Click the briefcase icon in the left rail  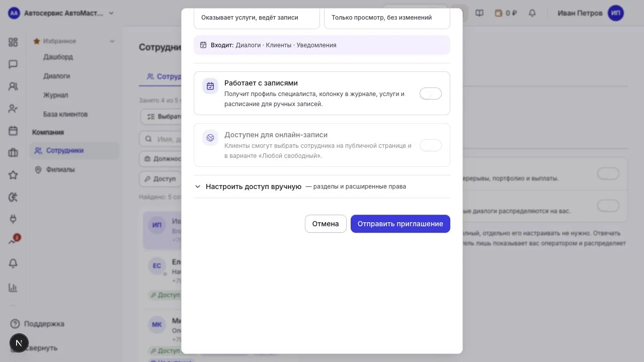[x=13, y=153]
